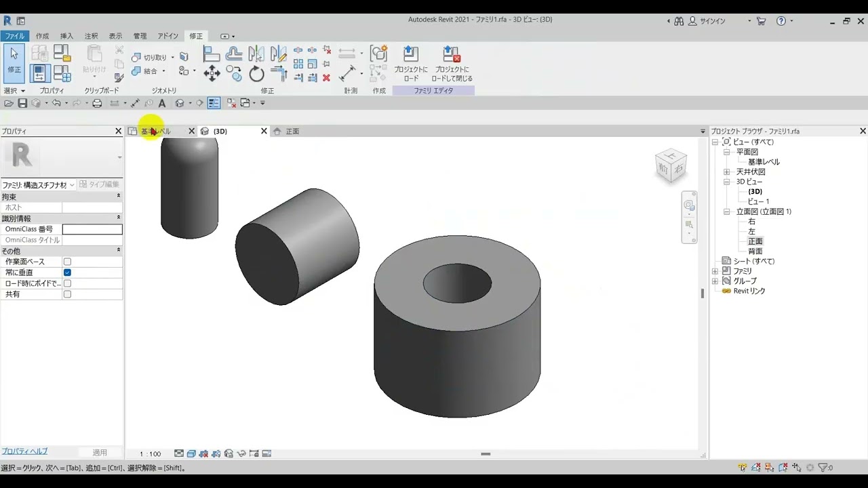
Task: Open the aligned dimension tool in 計測
Action: [347, 73]
